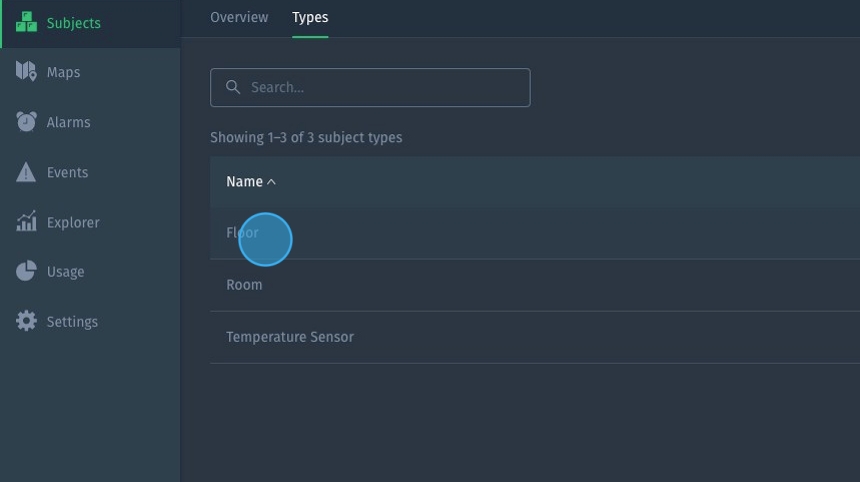The width and height of the screenshot is (860, 482).
Task: Switch to the Overview tab
Action: coord(239,17)
